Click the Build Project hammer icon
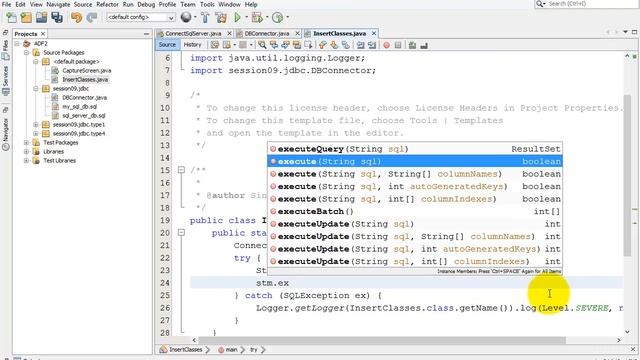Image resolution: width=640 pixels, height=360 pixels. 205,17
